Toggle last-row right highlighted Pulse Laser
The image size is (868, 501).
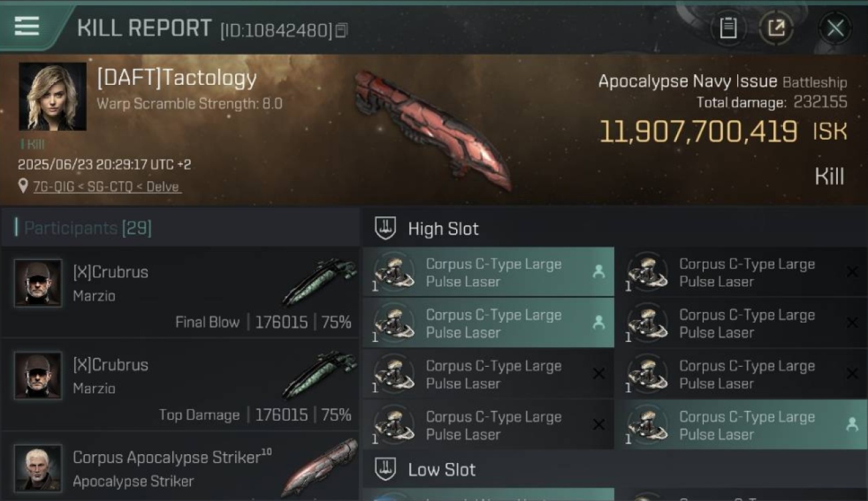(x=741, y=425)
